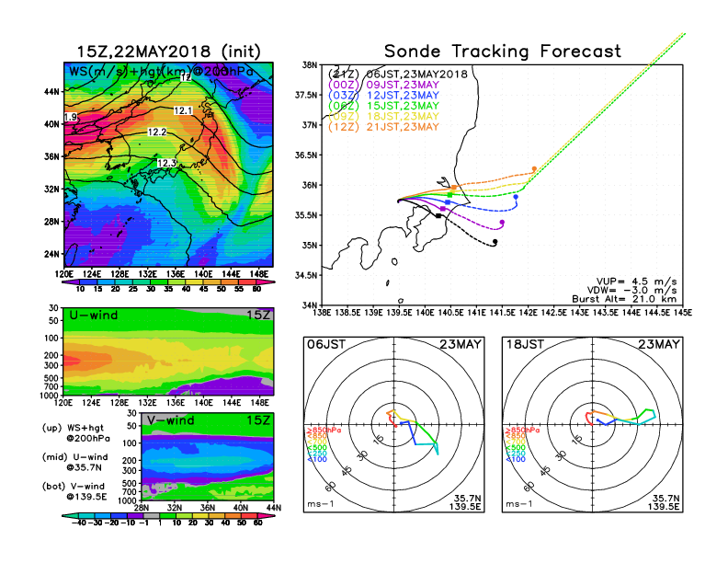This screenshot has height=563, width=728.
Task: Click the "VUP= 4.5 m/s" value
Action: tap(636, 281)
